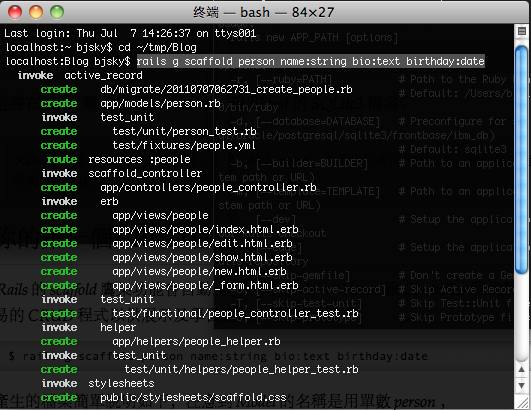Click the highlighted 'rails g scaffold person' command
The height and width of the screenshot is (410, 531).
[311, 61]
